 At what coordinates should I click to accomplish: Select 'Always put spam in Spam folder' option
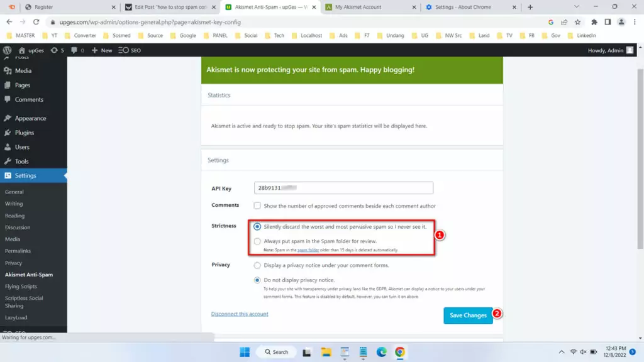(257, 241)
